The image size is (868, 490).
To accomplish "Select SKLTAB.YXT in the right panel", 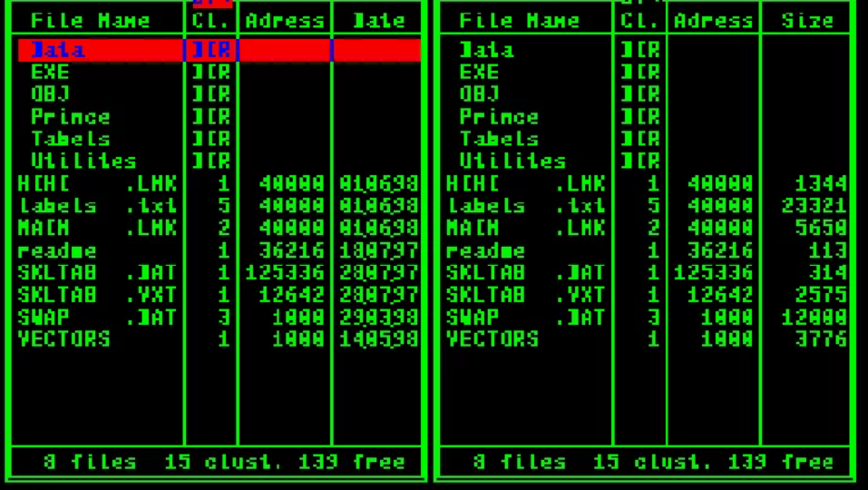I will pyautogui.click(x=526, y=295).
